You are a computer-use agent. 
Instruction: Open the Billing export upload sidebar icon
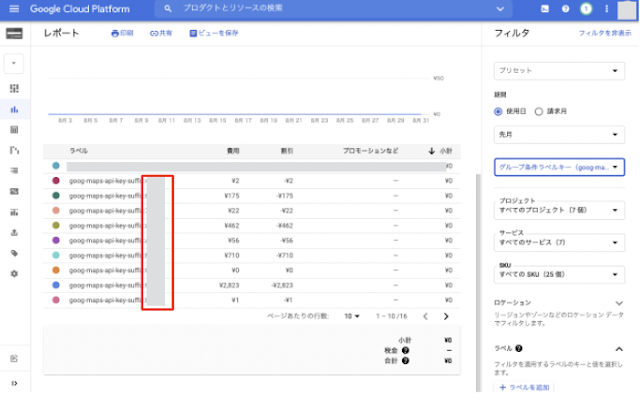coord(14,233)
